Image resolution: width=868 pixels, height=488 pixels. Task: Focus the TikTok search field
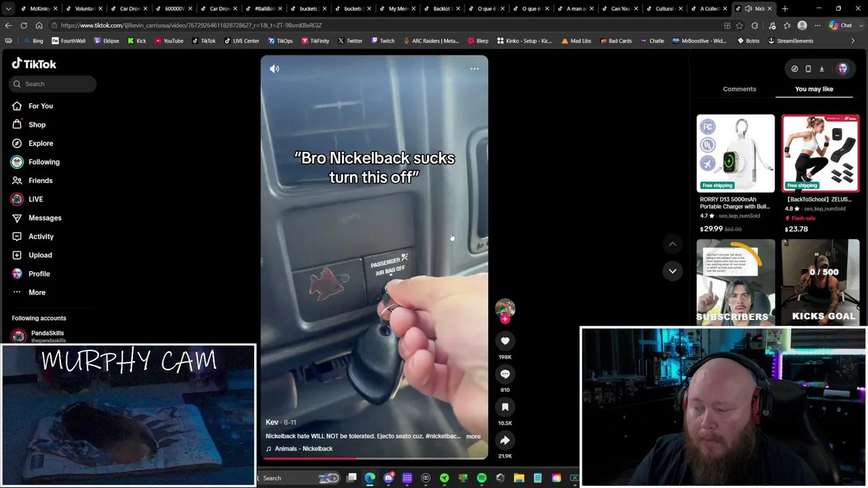(x=53, y=84)
